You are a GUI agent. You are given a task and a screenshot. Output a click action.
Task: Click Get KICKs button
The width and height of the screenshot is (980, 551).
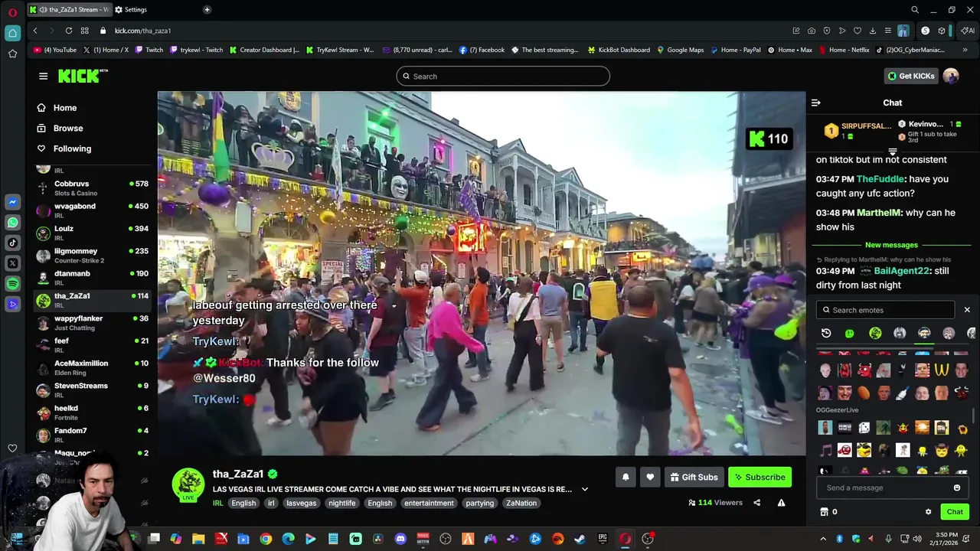point(910,76)
